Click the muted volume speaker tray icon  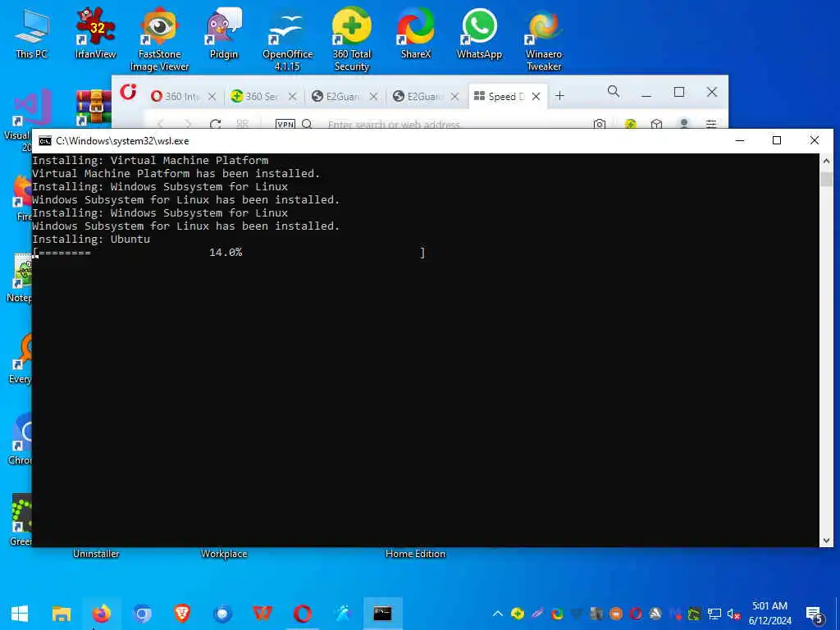[x=733, y=614]
